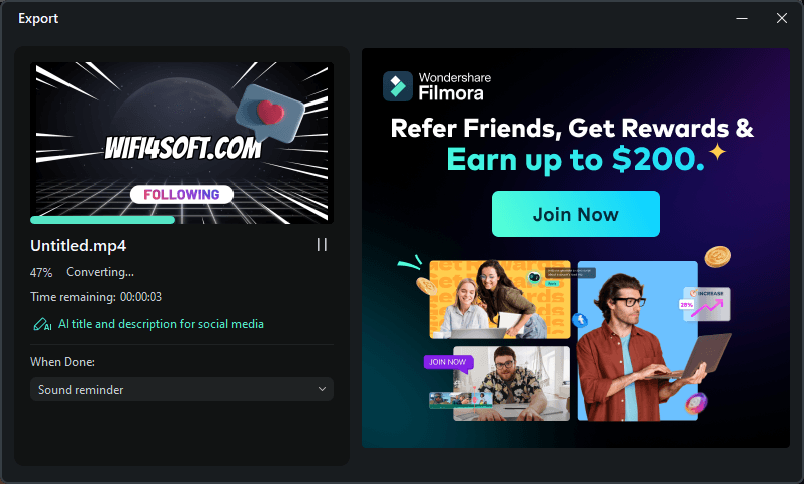Click the heart speech bubble icon in the preview

point(269,113)
